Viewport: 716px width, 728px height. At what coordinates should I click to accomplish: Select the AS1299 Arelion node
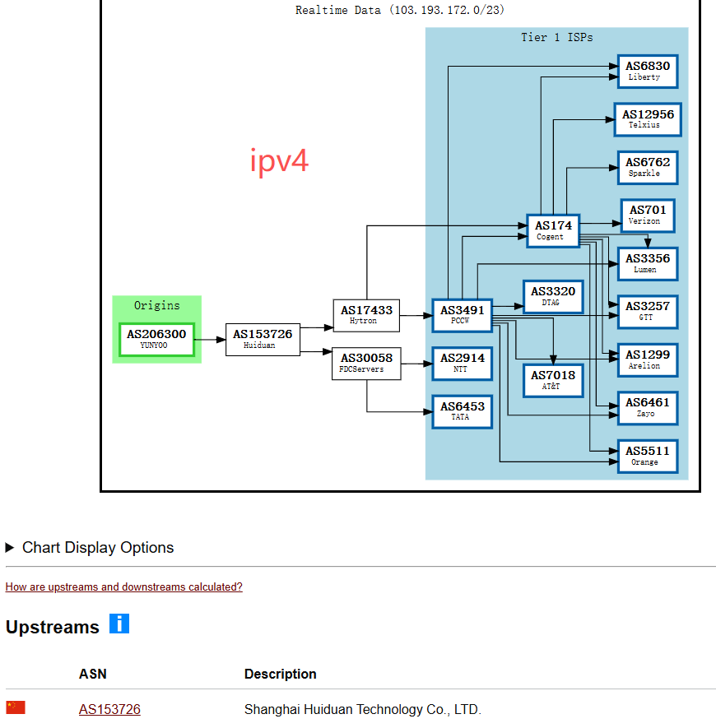(648, 360)
